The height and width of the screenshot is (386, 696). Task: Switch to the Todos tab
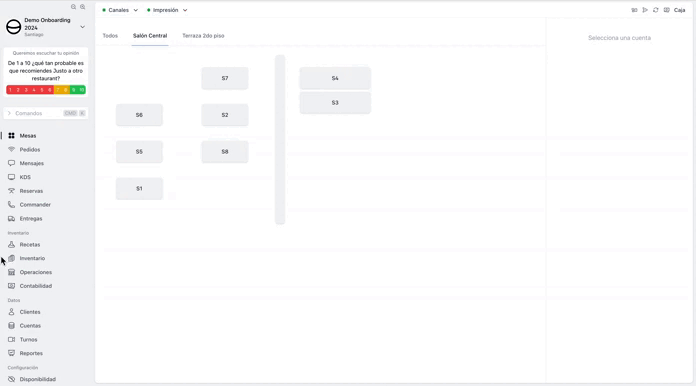(x=110, y=36)
